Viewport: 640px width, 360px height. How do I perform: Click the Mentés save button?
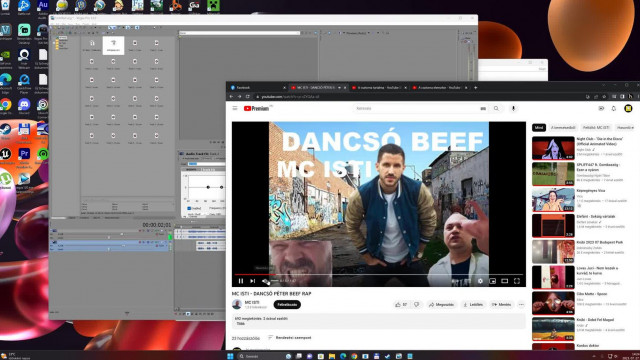(502, 304)
